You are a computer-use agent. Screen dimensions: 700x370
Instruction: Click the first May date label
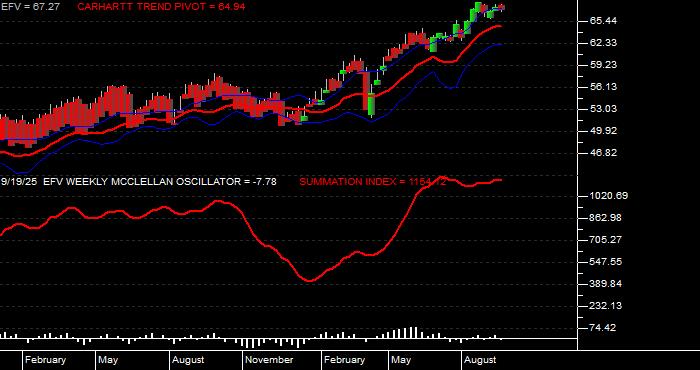point(108,360)
